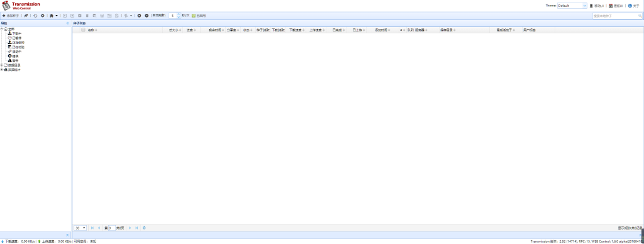Select the Seeding tree item
The width and height of the screenshot is (644, 244).
tap(16, 42)
